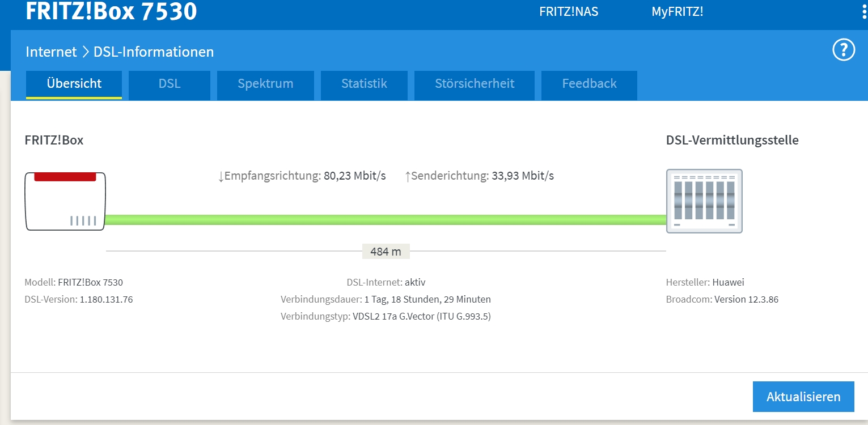Viewport: 868px width, 425px height.
Task: Click the Aktualisieren button
Action: pyautogui.click(x=803, y=397)
